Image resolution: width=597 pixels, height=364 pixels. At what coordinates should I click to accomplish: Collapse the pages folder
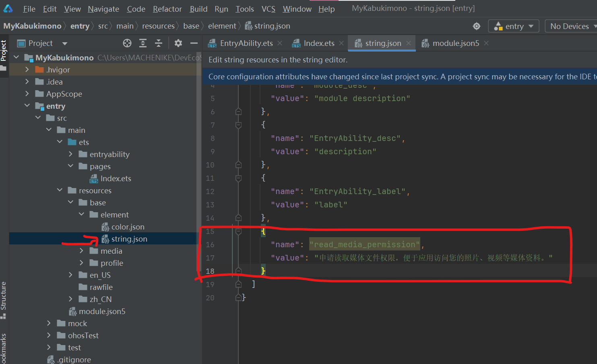[x=70, y=166]
